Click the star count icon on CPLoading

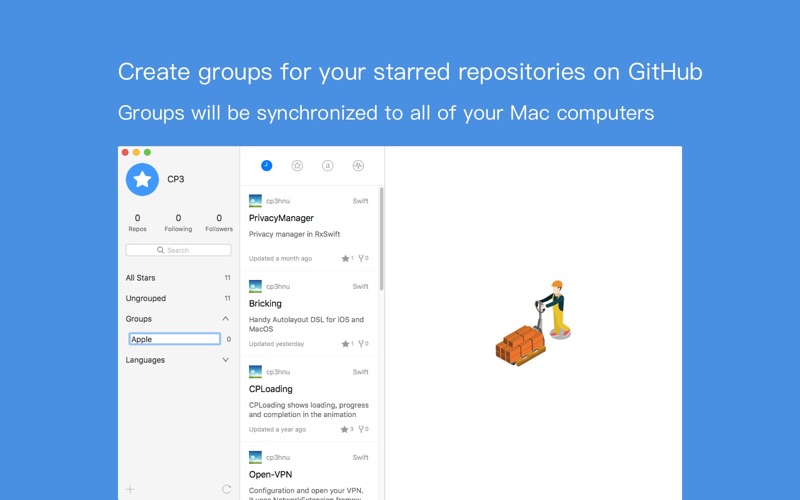(344, 429)
